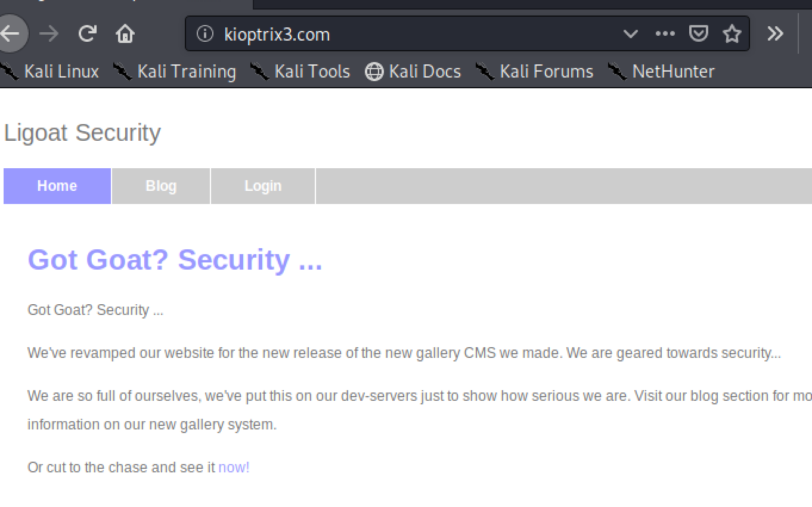Go to the browser Home page
This screenshot has height=507, width=812.
(125, 34)
